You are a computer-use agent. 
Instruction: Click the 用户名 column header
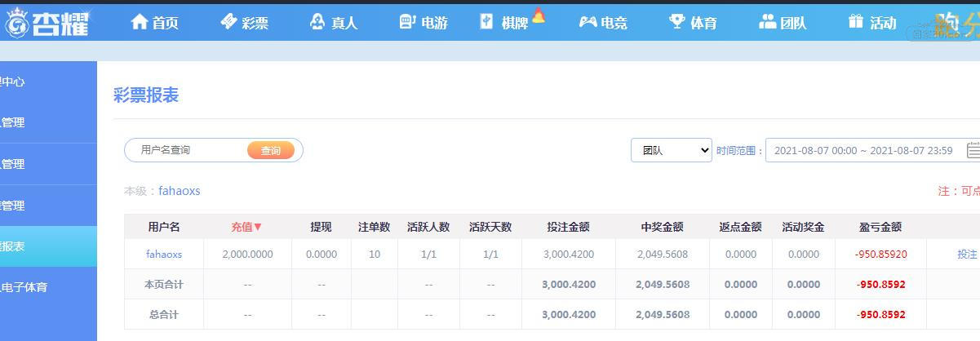pyautogui.click(x=164, y=227)
